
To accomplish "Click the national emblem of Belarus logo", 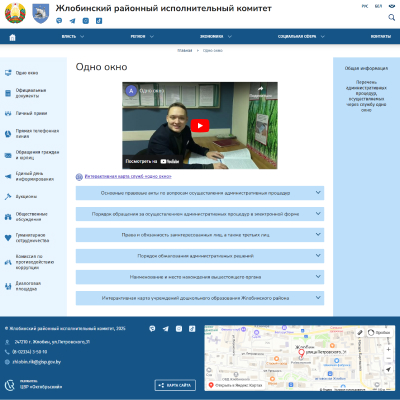I will [x=15, y=13].
